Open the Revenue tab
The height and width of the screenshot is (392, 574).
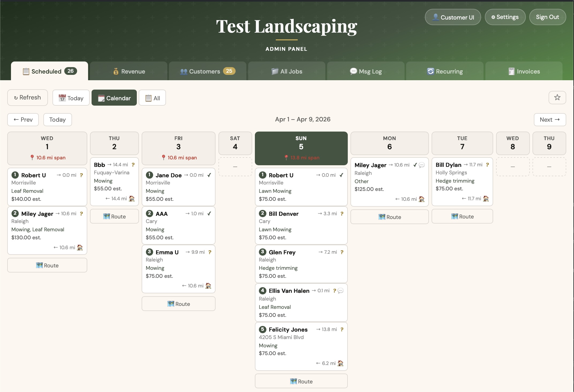[129, 71]
